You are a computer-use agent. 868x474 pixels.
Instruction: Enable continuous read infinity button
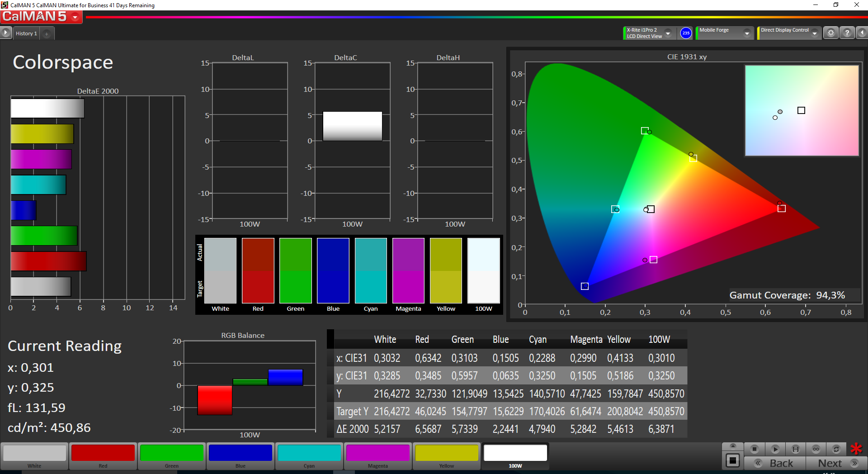click(x=816, y=449)
